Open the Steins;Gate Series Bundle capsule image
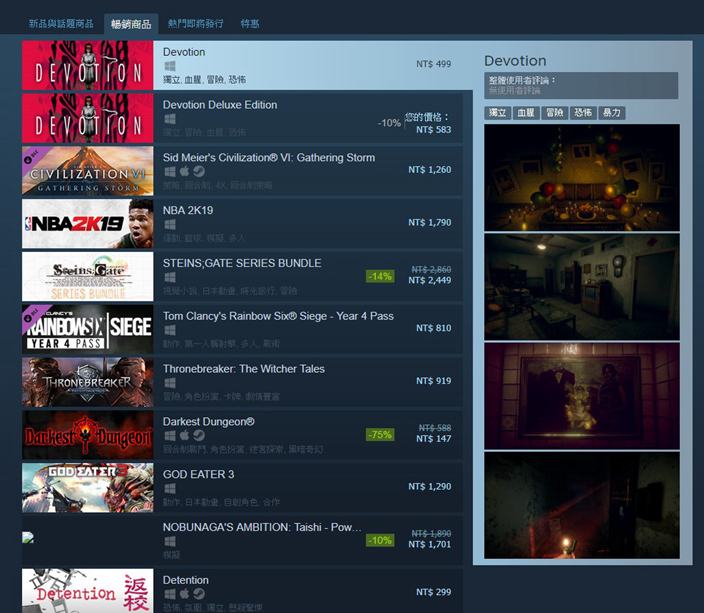Screen dimensions: 704x613 pos(88,277)
